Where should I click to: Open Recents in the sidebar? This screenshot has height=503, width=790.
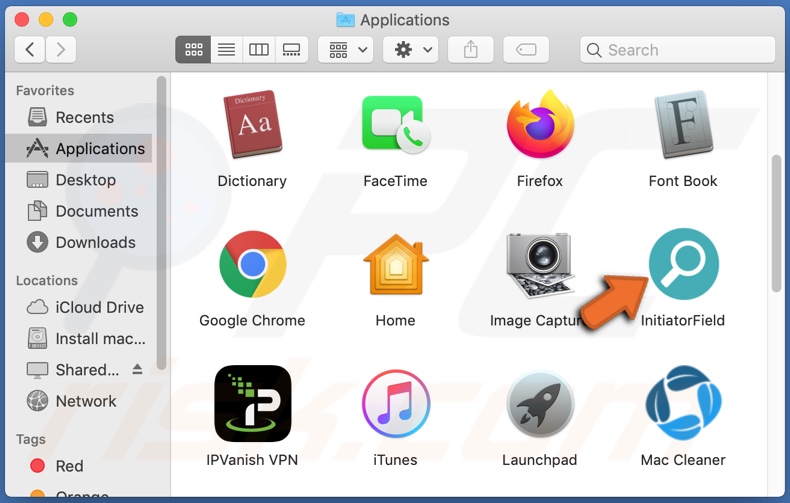[x=81, y=117]
